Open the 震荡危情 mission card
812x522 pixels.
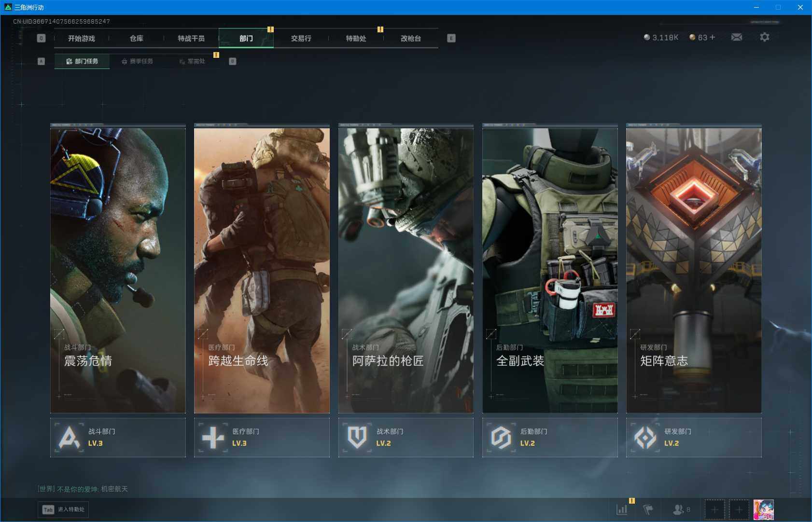(x=118, y=270)
